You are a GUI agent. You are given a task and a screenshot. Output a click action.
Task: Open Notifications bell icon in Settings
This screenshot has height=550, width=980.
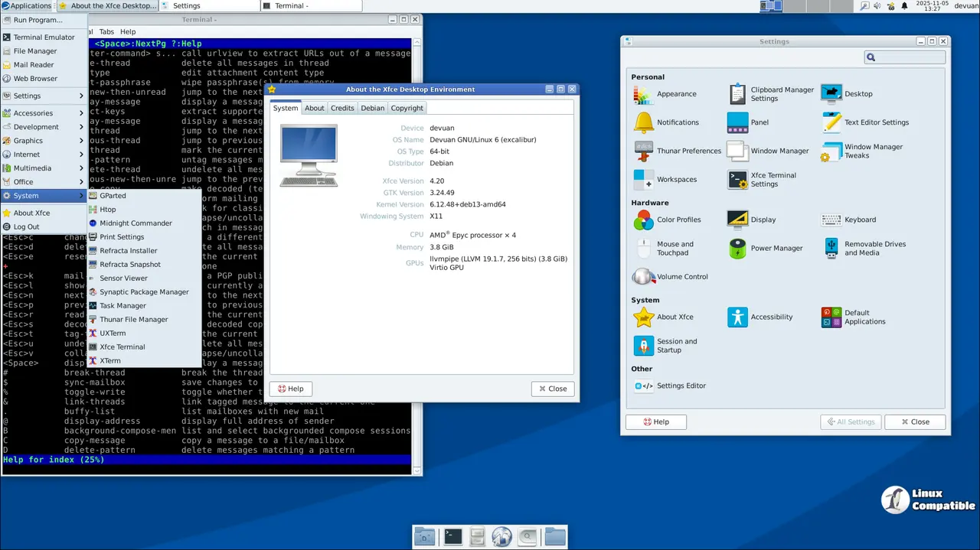pyautogui.click(x=644, y=122)
